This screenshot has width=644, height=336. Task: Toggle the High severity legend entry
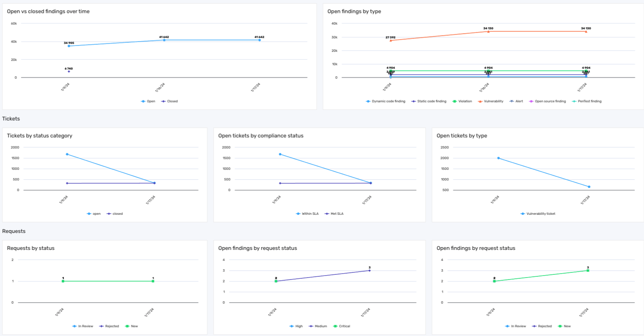click(x=296, y=327)
